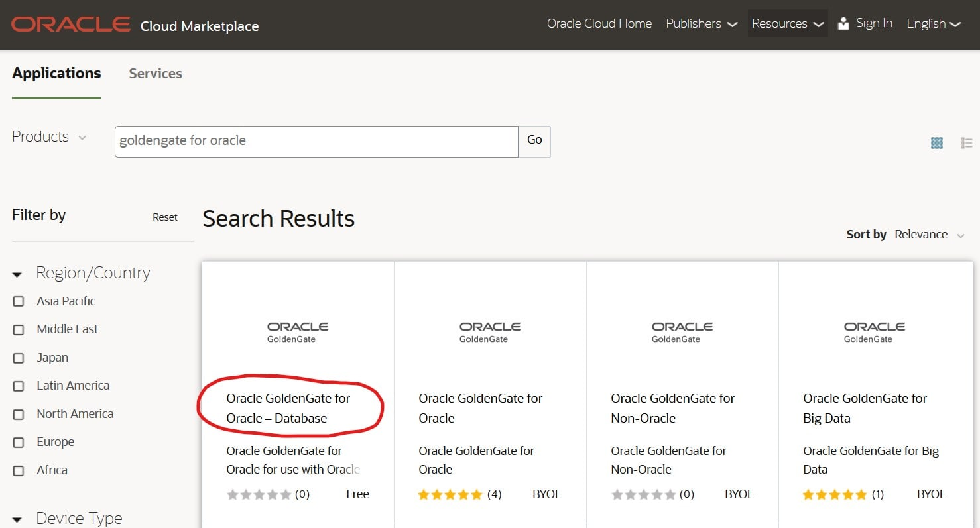Click the star rating on Big Data card
The image size is (980, 528).
[835, 494]
